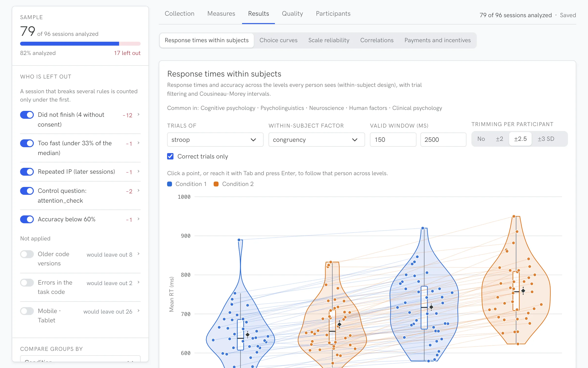Toggle the Too fast exclusion rule

click(27, 143)
